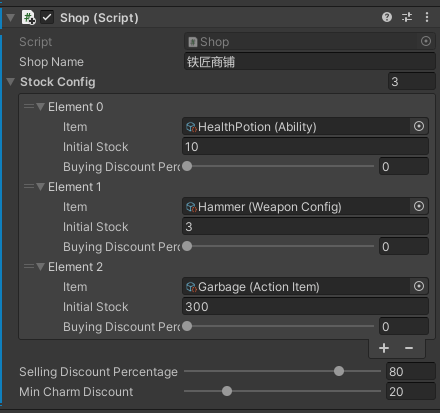Screen dimensions: 440x413
Task: Edit the Stock Config size field
Action: point(412,81)
